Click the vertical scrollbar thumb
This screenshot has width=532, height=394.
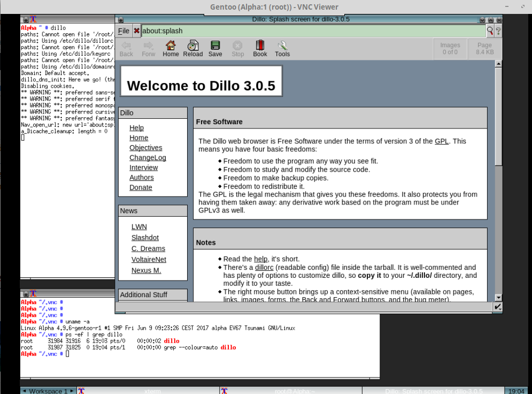tap(498, 117)
